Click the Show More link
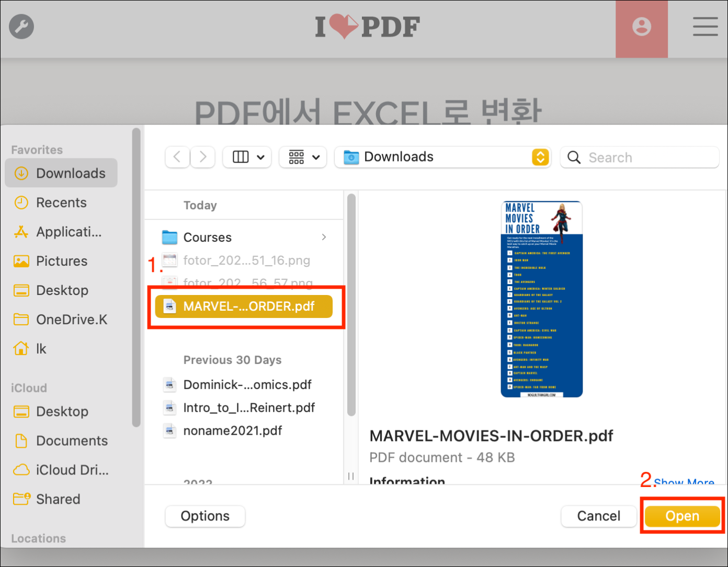This screenshot has width=728, height=567. pyautogui.click(x=684, y=482)
